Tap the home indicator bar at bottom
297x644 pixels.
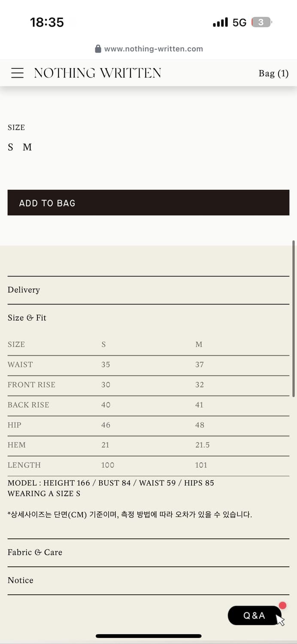[x=148, y=636]
